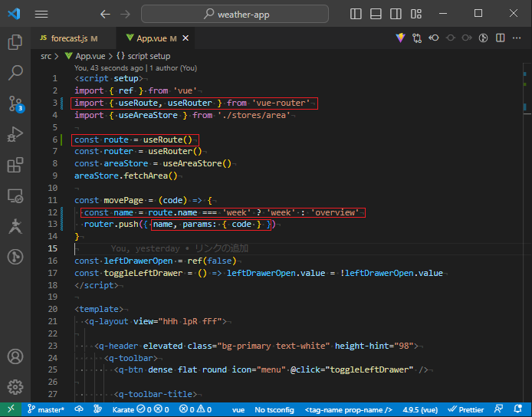
Task: Open the Manage gear menu
Action: (15, 387)
